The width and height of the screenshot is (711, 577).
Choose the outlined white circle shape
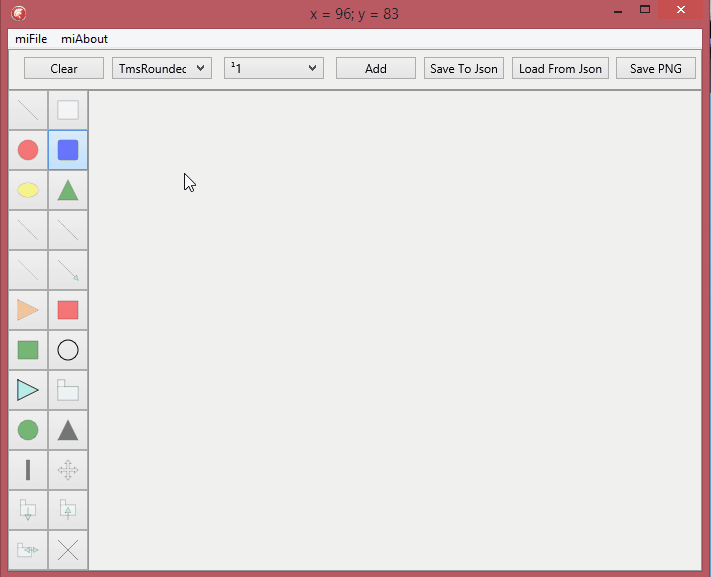[68, 350]
